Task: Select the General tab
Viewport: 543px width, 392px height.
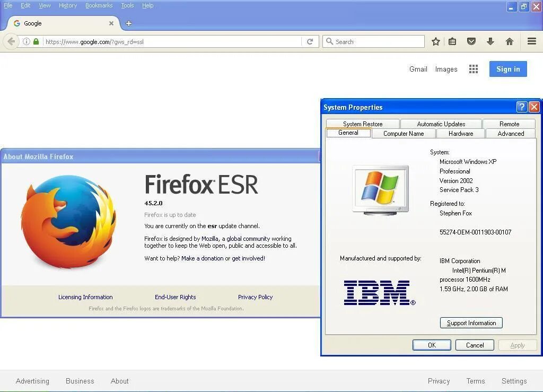Action: (x=348, y=133)
